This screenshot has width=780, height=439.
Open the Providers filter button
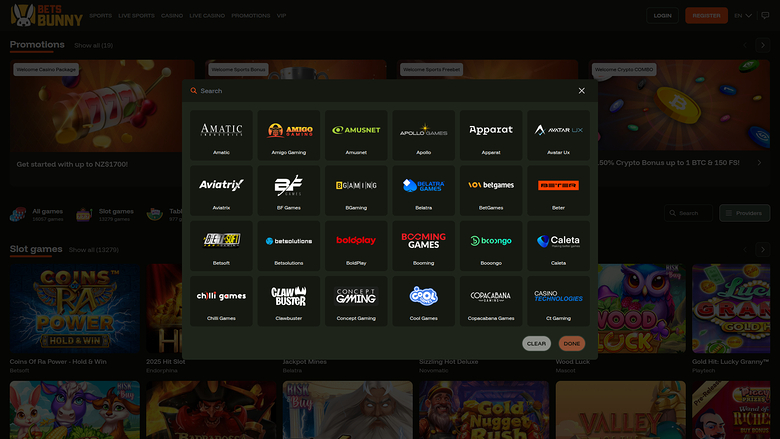(744, 213)
